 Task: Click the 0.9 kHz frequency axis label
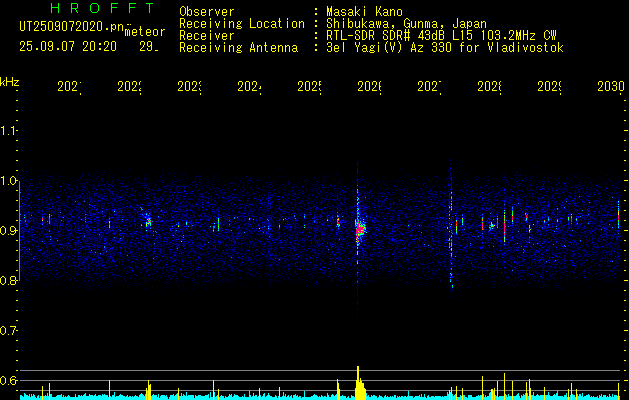tap(8, 231)
